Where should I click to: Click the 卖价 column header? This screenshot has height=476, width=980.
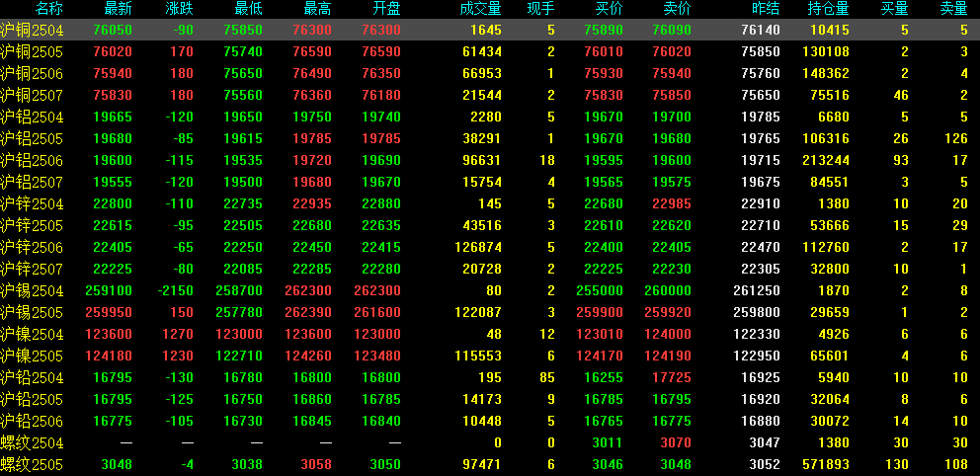coord(678,8)
